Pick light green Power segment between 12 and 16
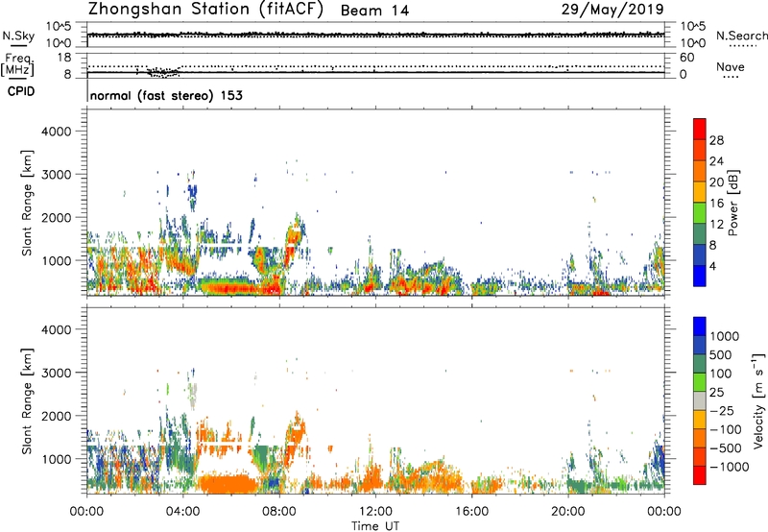 click(x=700, y=212)
